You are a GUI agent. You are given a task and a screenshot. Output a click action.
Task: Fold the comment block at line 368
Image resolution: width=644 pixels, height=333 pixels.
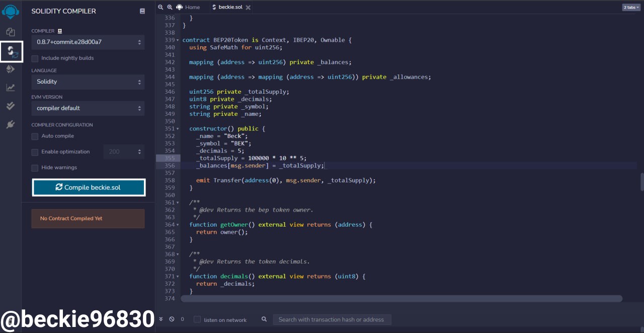[x=178, y=254]
